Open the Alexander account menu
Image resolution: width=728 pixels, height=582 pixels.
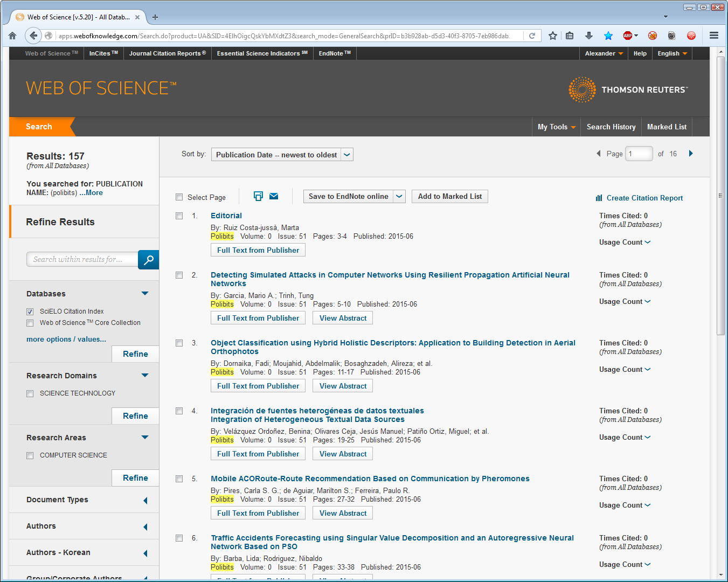[x=604, y=53]
